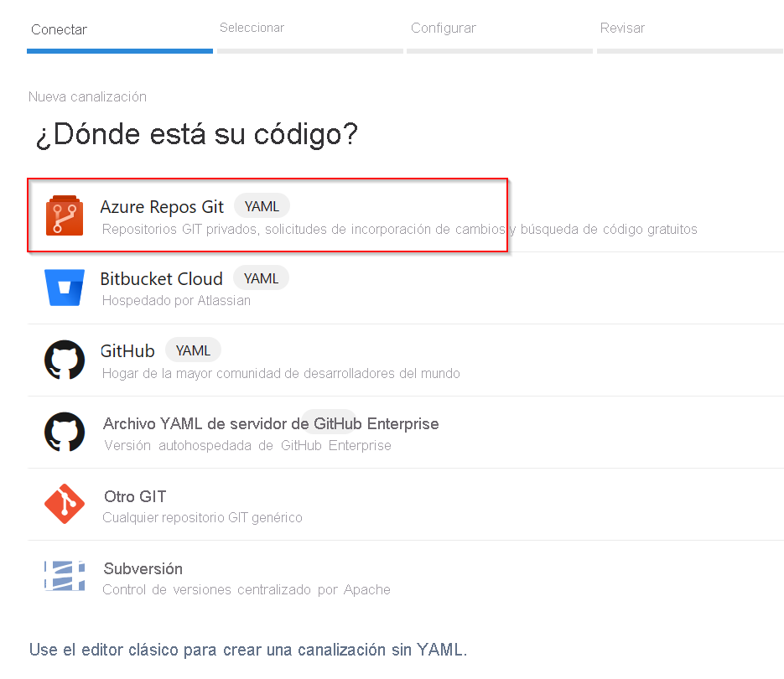Select the GitHub Octocat icon
This screenshot has width=784, height=679.
tap(65, 360)
